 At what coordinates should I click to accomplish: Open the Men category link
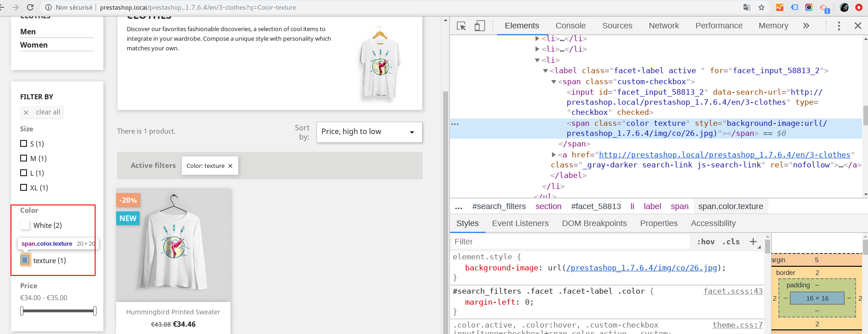click(x=28, y=32)
